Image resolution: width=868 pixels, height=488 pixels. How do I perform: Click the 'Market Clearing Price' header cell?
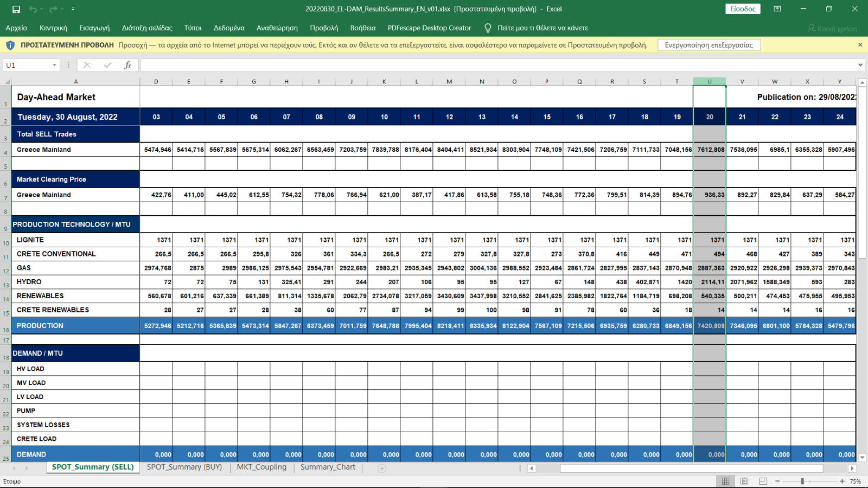pos(76,179)
